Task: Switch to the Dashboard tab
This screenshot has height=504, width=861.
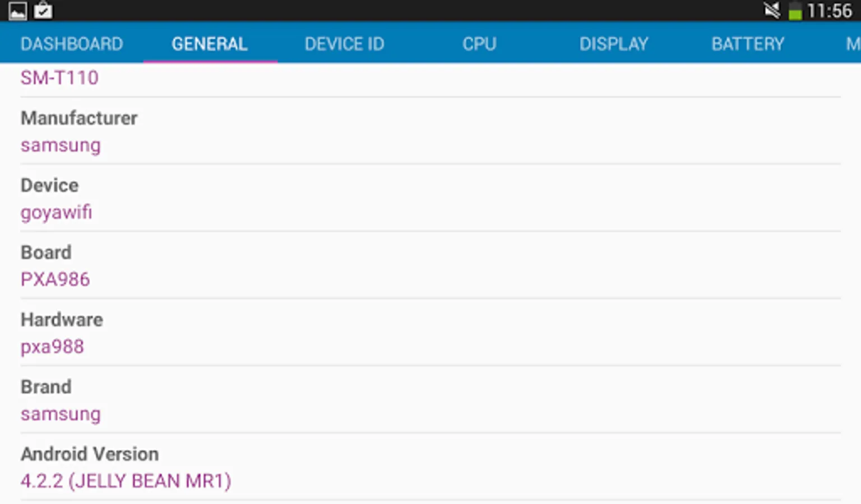Action: click(72, 44)
